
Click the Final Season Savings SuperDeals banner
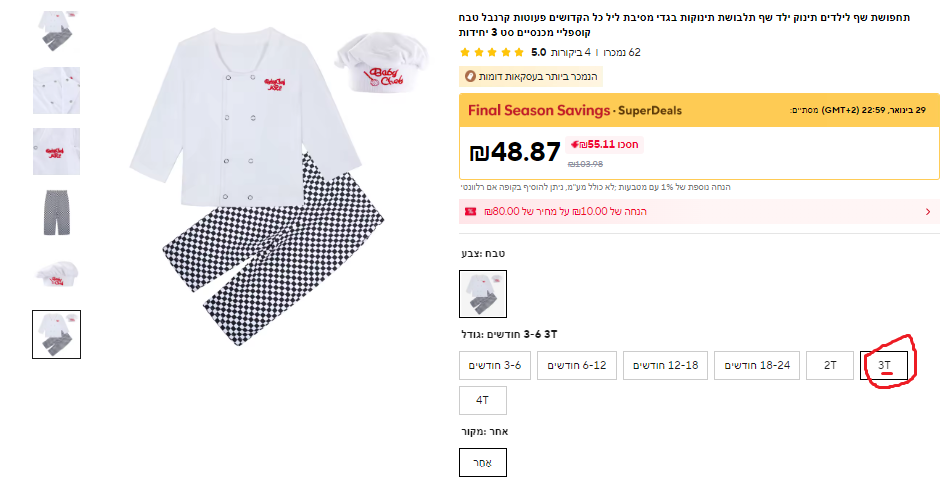click(561, 110)
